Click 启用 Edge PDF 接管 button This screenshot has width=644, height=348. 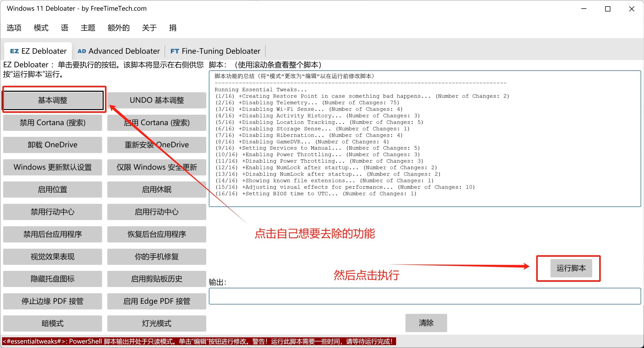tap(157, 301)
